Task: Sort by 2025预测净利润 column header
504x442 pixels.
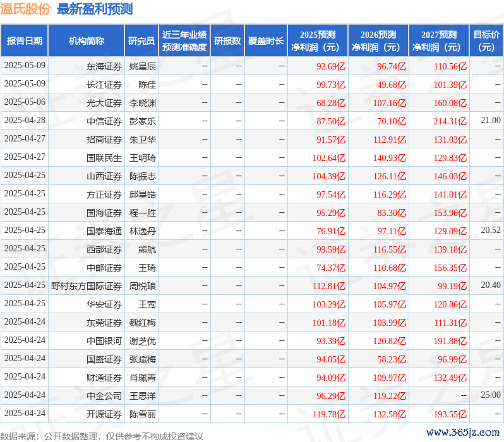Action: click(x=318, y=41)
